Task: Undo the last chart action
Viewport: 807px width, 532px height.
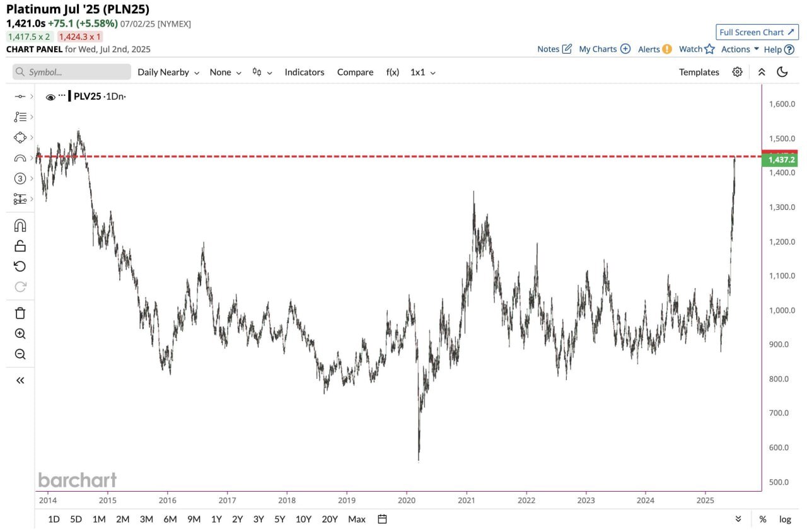Action: tap(20, 266)
